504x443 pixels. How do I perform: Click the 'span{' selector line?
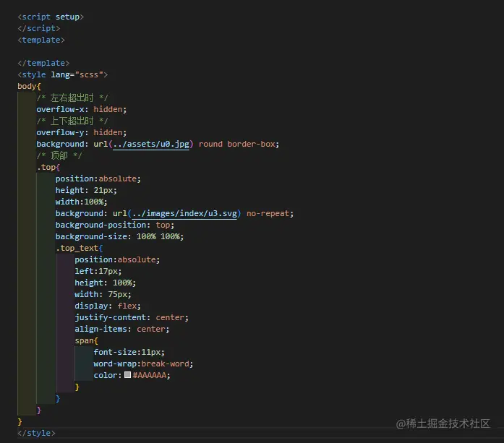[x=87, y=340]
